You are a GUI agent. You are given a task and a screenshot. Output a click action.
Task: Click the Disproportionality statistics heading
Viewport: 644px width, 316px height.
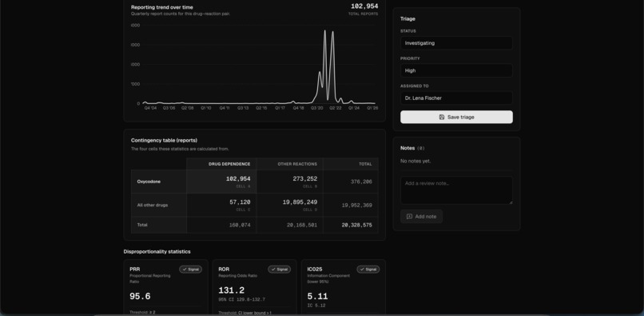pyautogui.click(x=157, y=251)
